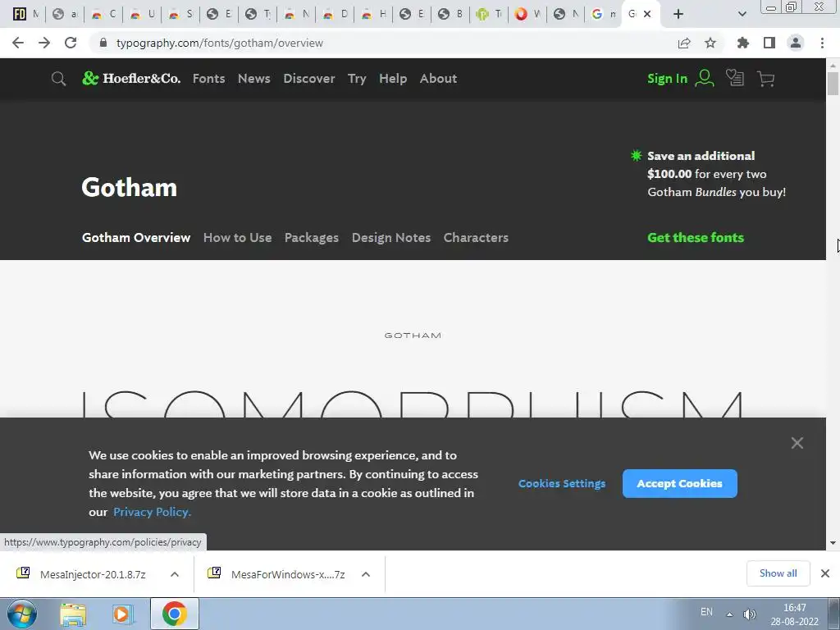Click the browser forward arrow
The height and width of the screenshot is (630, 840).
(x=44, y=43)
